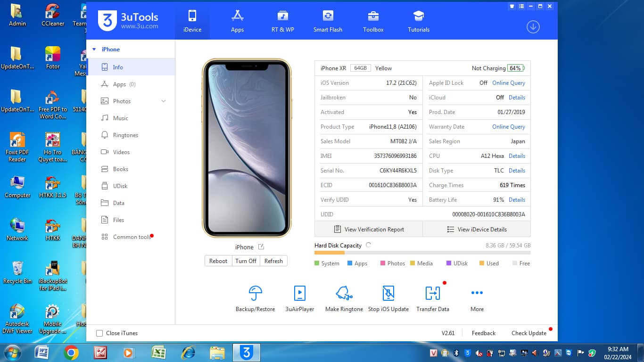Click the Feedback link
644x362 pixels.
pos(484,333)
